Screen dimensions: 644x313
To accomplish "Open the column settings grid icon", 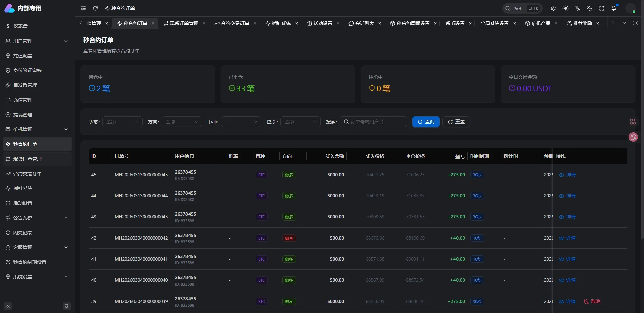I will click(x=633, y=122).
